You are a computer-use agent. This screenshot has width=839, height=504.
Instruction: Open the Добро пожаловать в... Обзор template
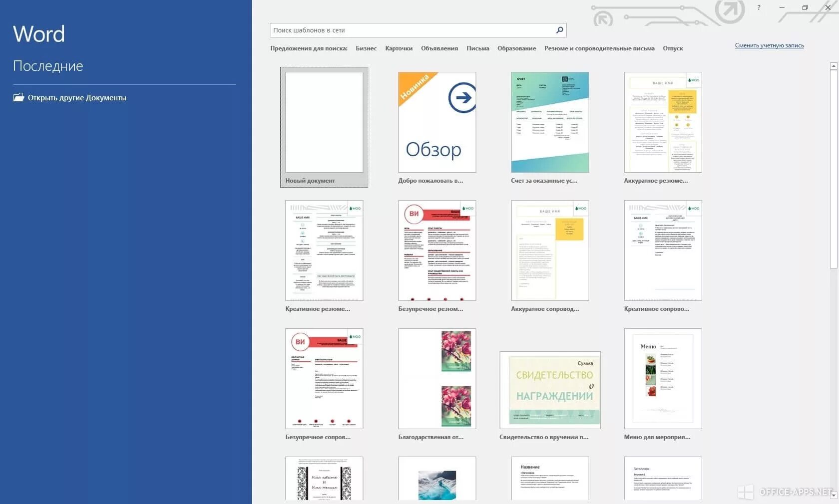coord(437,127)
